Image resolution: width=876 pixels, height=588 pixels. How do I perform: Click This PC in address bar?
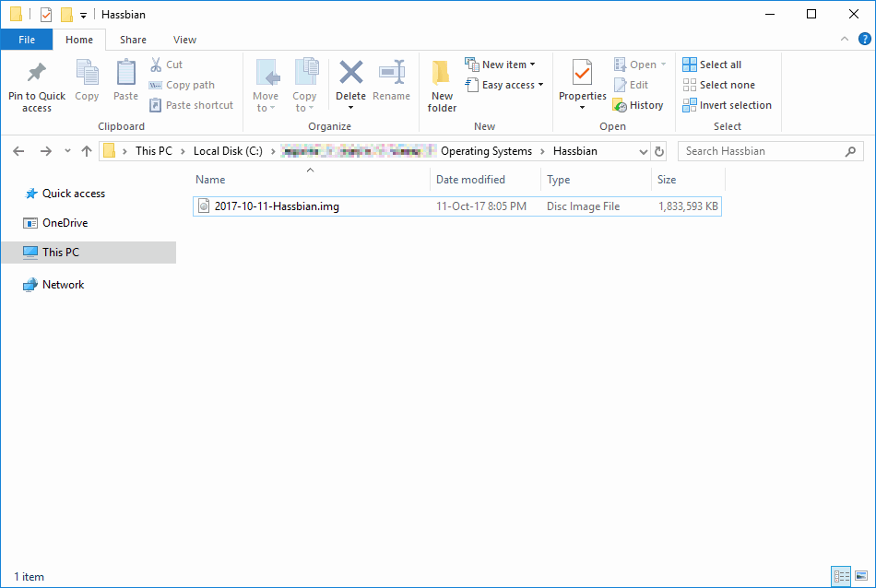click(x=154, y=151)
